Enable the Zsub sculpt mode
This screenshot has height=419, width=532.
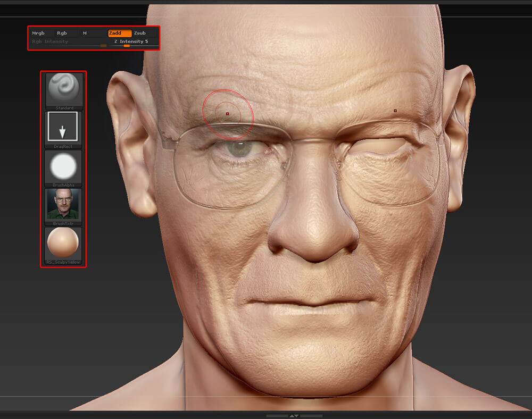(140, 33)
